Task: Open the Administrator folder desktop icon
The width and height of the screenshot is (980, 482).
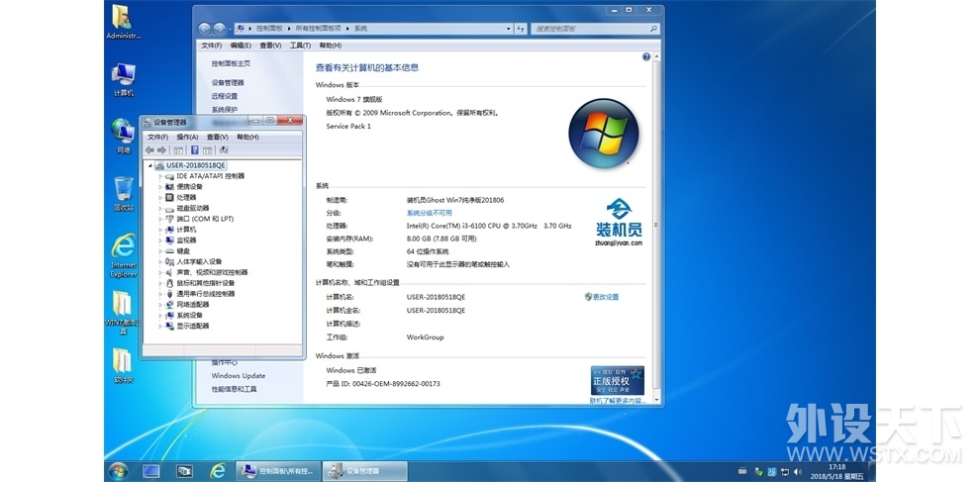Action: pyautogui.click(x=123, y=23)
